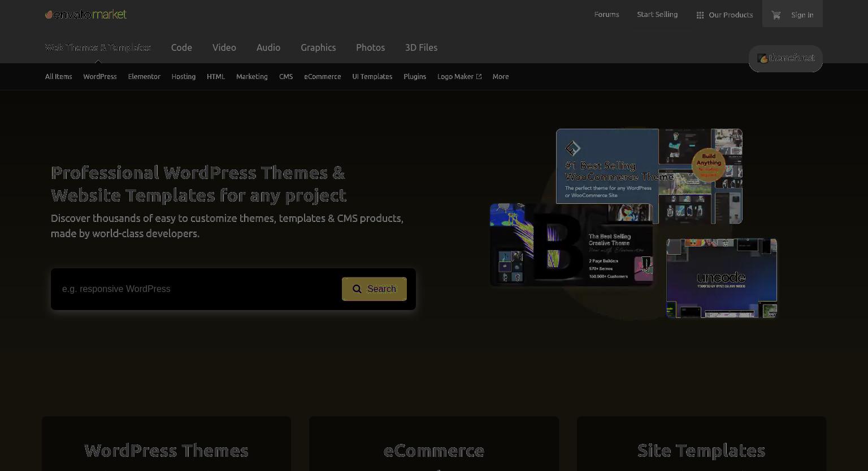Open the shopping cart icon
Screen dimensions: 868x471
click(776, 15)
